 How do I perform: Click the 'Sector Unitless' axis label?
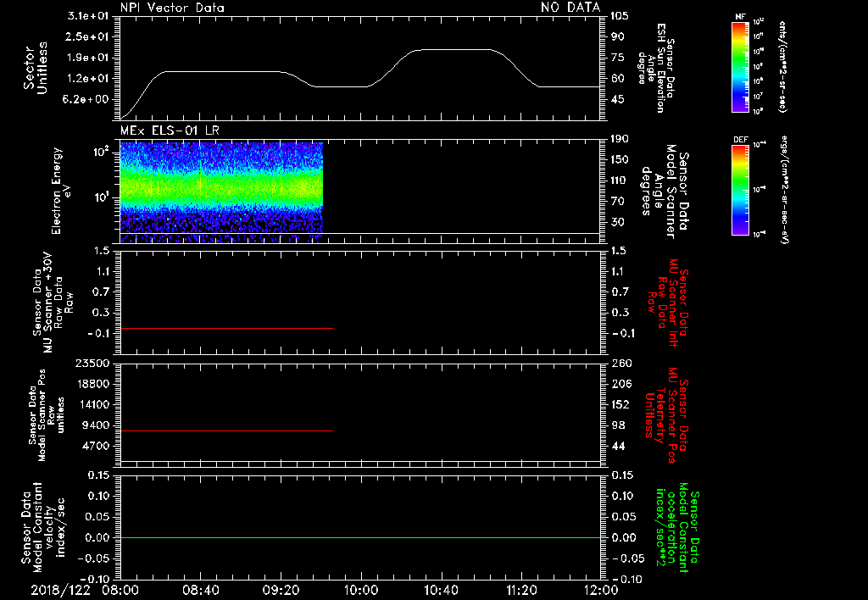[36, 68]
